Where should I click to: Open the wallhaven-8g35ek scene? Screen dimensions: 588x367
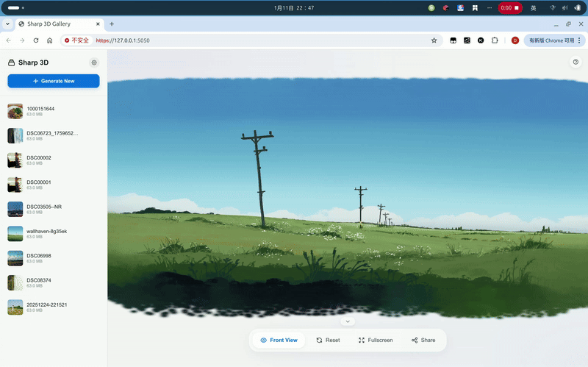click(54, 234)
